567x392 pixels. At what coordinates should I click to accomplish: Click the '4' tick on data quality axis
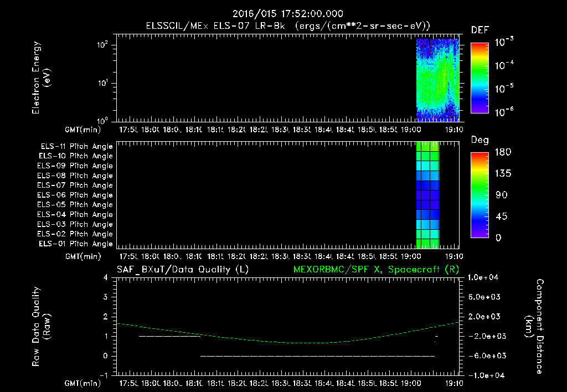(x=106, y=277)
